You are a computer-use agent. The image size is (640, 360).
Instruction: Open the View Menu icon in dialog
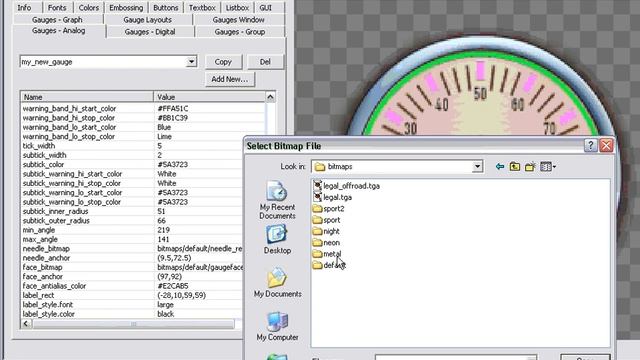548,167
